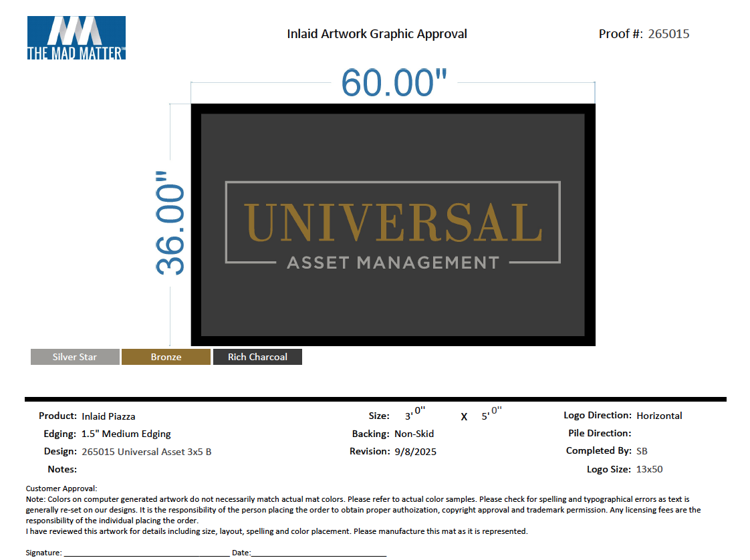Click the Completed By label
750x560 pixels.
pos(599,450)
